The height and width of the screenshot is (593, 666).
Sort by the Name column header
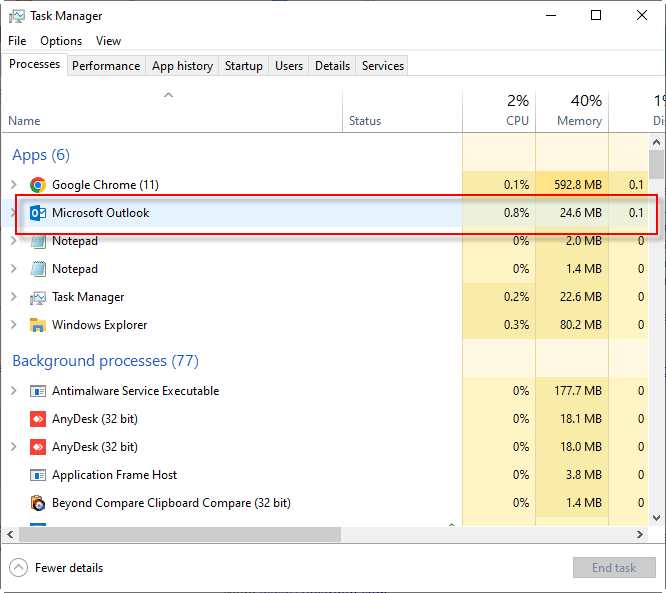(172, 112)
